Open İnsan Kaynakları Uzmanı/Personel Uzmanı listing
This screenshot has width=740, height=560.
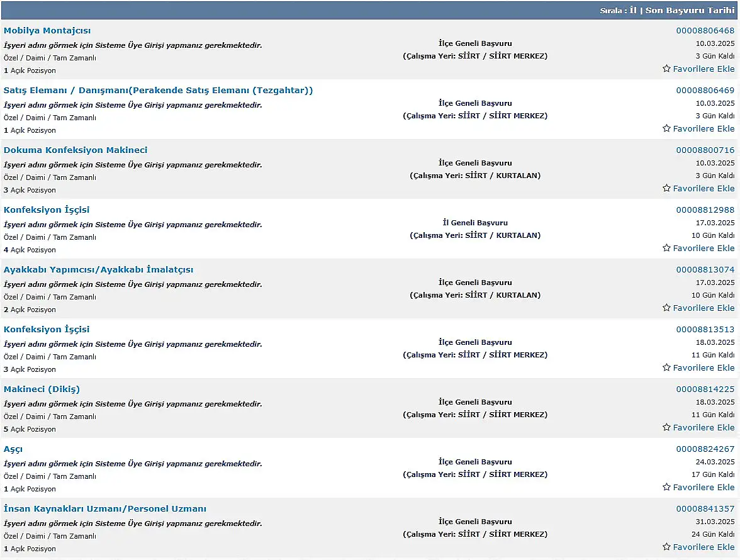(x=104, y=508)
